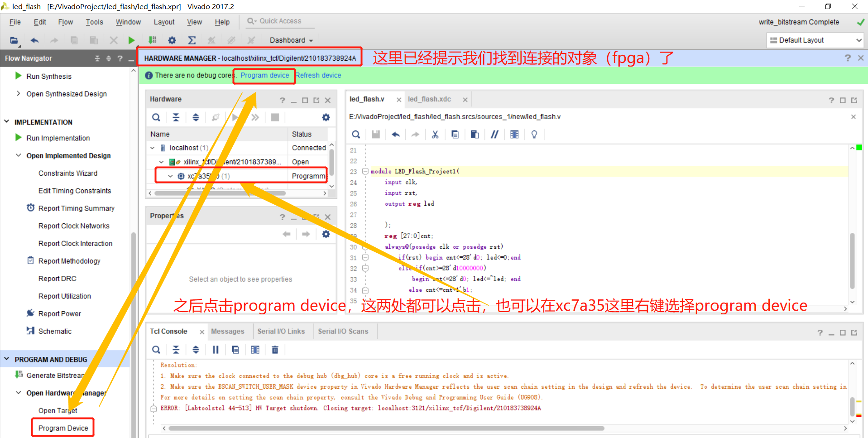Click copy icon in editor toolbar
This screenshot has width=868, height=438.
click(455, 134)
